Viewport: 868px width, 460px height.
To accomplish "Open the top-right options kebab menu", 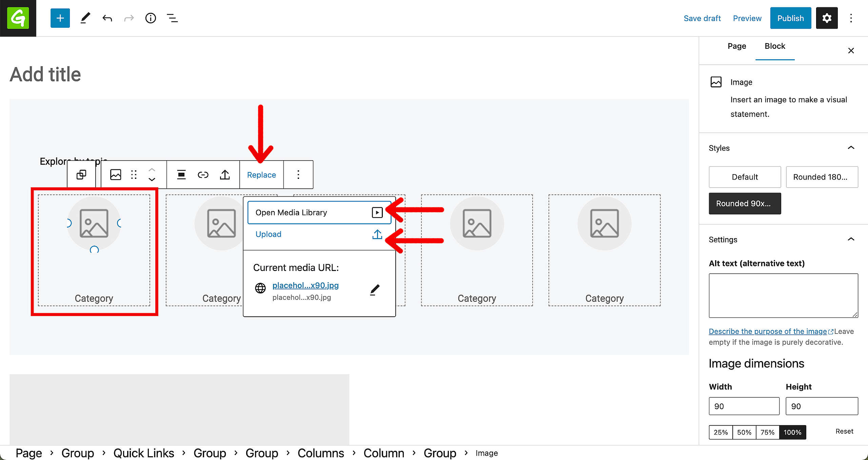I will pos(851,18).
